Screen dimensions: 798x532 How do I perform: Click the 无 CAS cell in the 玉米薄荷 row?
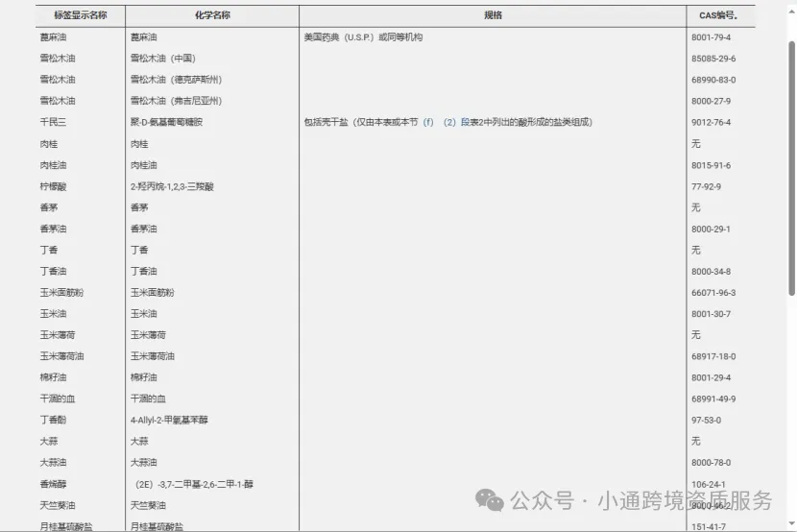click(695, 335)
